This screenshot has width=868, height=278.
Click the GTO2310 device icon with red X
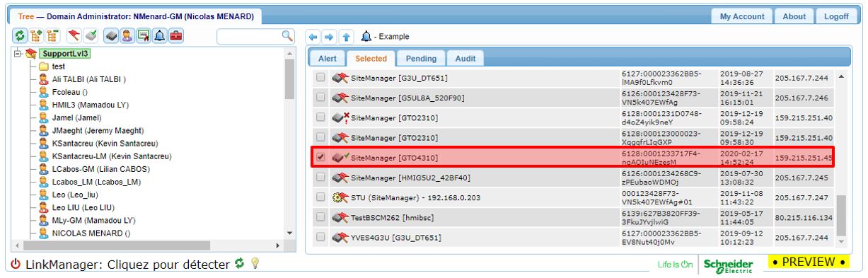(x=340, y=117)
